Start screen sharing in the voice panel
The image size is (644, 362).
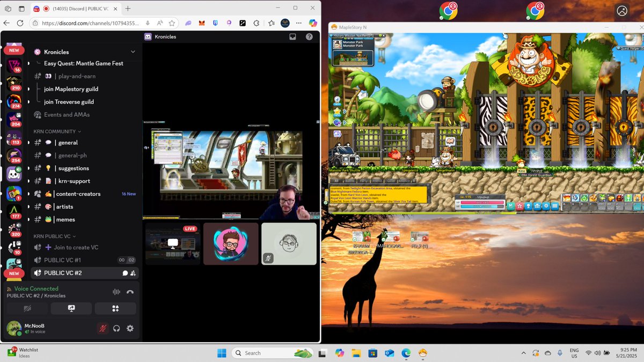point(71,308)
